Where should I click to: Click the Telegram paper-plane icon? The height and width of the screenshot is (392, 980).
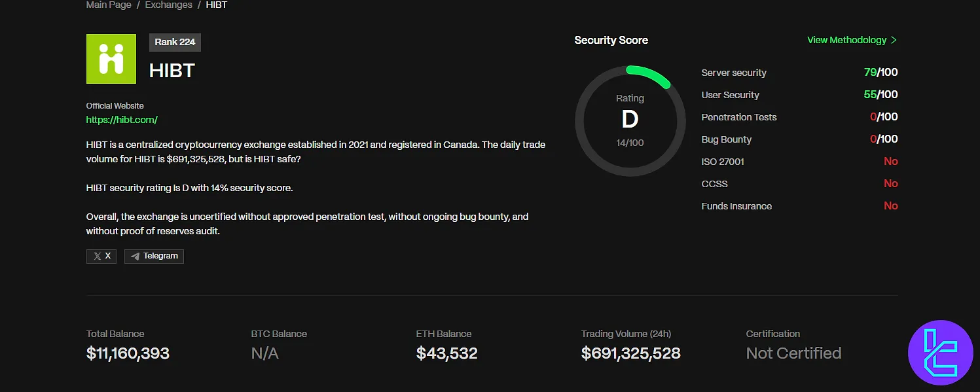[x=136, y=257]
